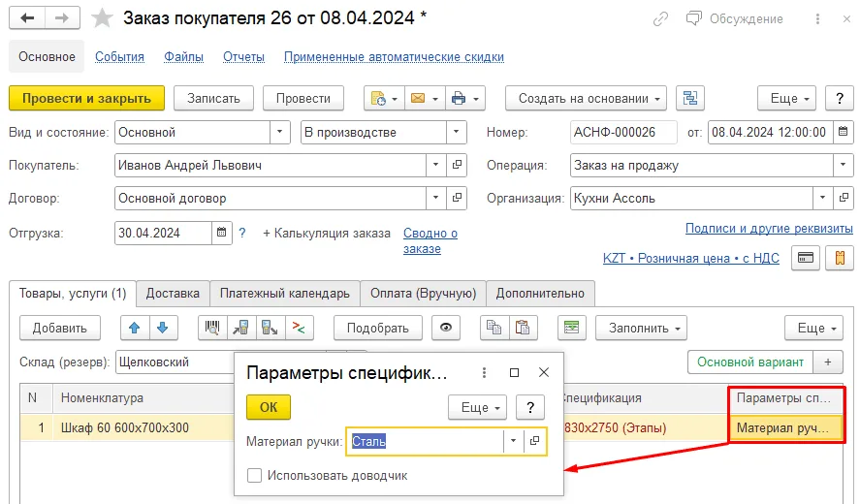Click the Номер field АСНФ-000026

click(x=623, y=132)
